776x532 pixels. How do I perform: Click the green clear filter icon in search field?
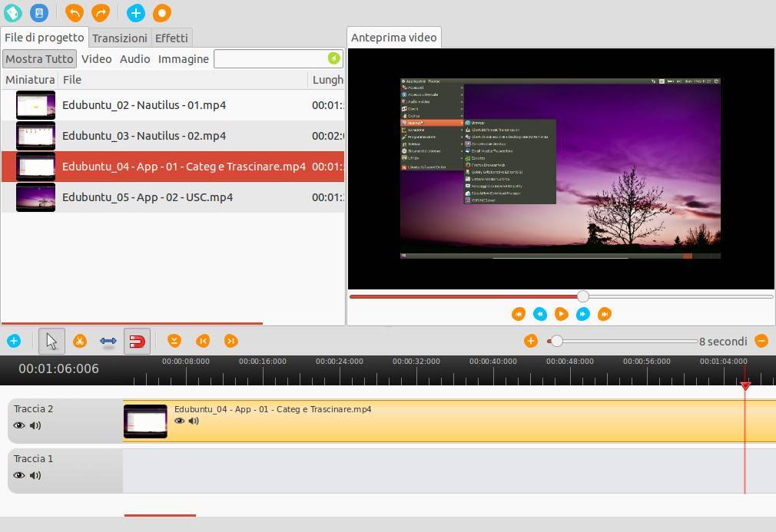coord(334,58)
